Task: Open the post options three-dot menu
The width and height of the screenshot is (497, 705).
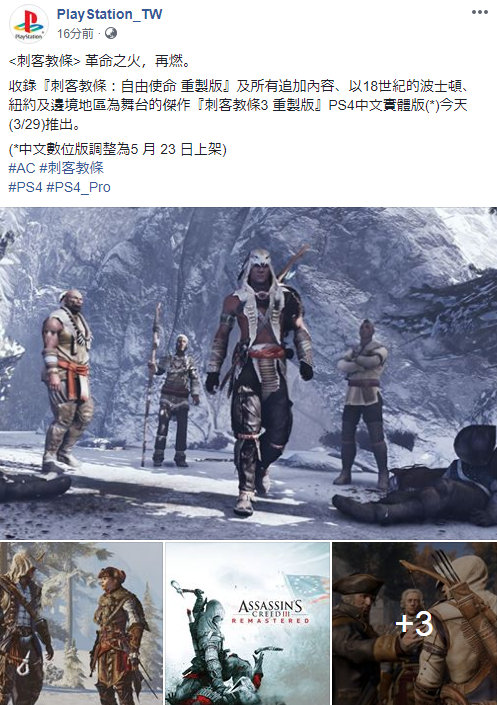Action: pyautogui.click(x=479, y=12)
